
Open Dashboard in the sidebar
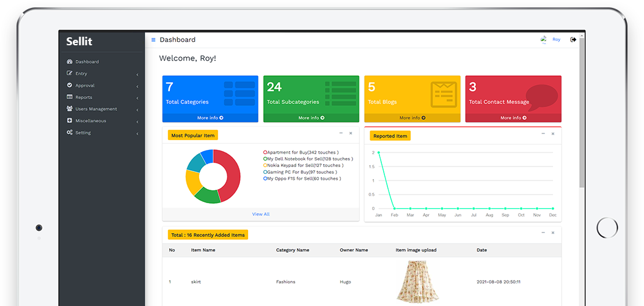87,62
